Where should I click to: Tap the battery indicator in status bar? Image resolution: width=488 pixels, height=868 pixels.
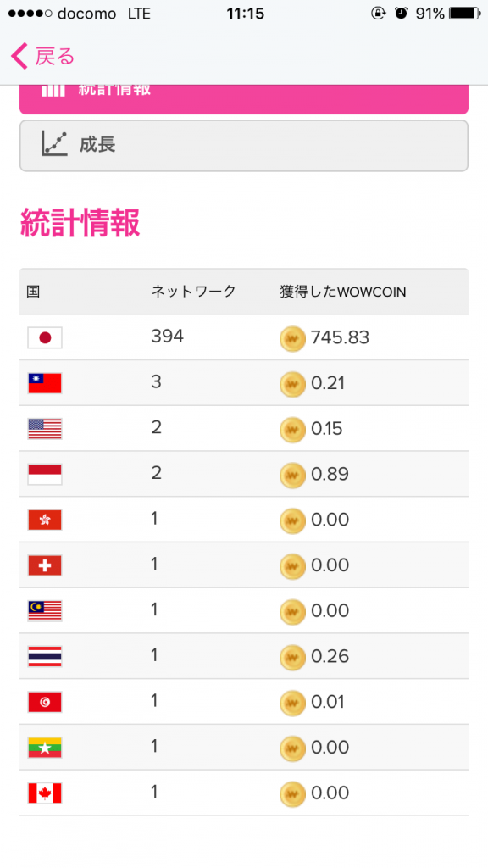[465, 14]
